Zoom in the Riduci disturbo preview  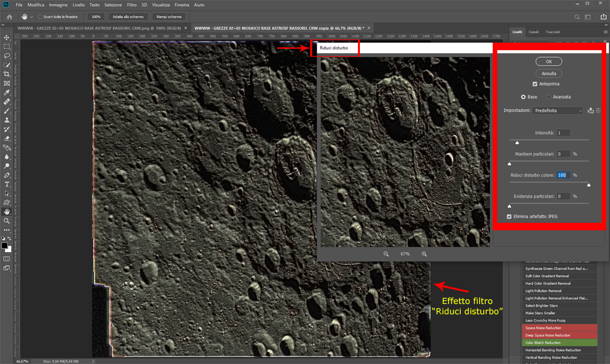point(424,254)
